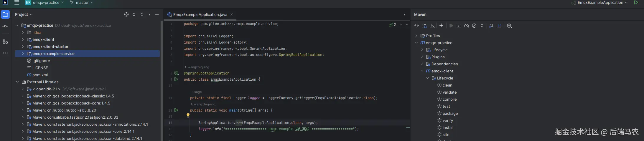Run the selected Maven build
644x141 pixels.
451,26
